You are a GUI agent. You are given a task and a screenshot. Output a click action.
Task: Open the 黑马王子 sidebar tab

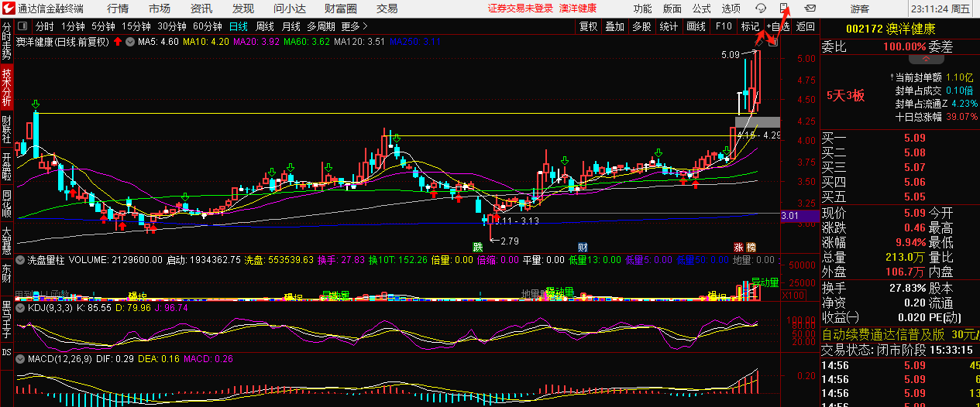click(6, 318)
